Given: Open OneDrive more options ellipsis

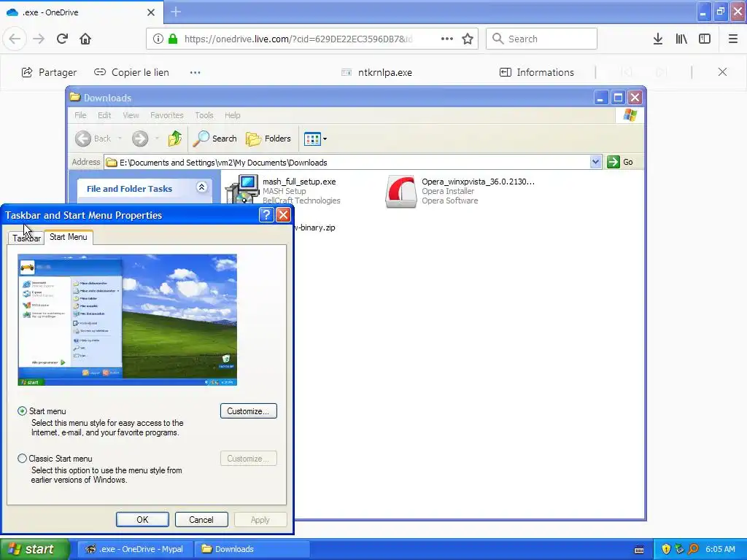Looking at the screenshot, I should click(x=196, y=72).
